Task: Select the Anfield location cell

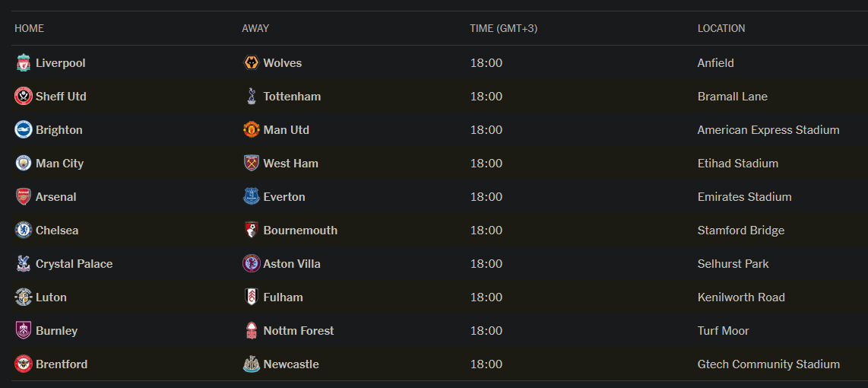Action: coord(716,63)
